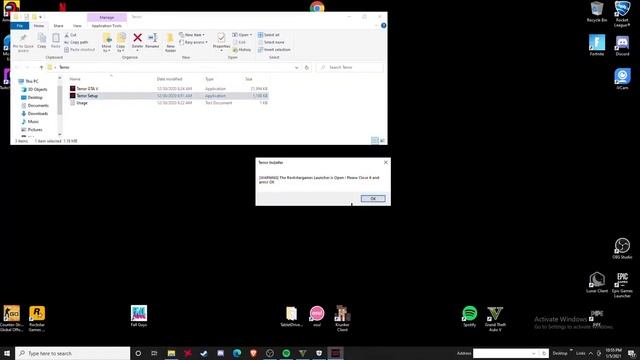Screen dimensions: 640x360
Task: Click Copy path in the ribbon
Action: (x=76, y=42)
